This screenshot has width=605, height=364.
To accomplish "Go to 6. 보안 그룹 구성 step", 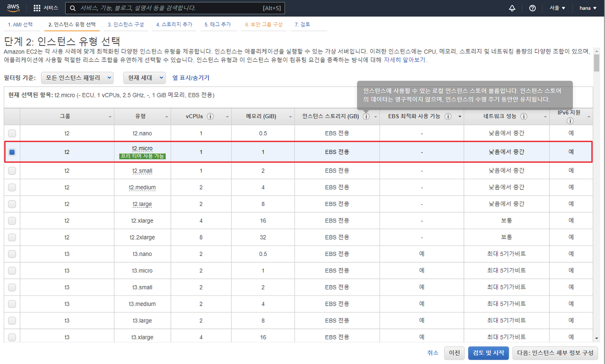I will pos(264,24).
